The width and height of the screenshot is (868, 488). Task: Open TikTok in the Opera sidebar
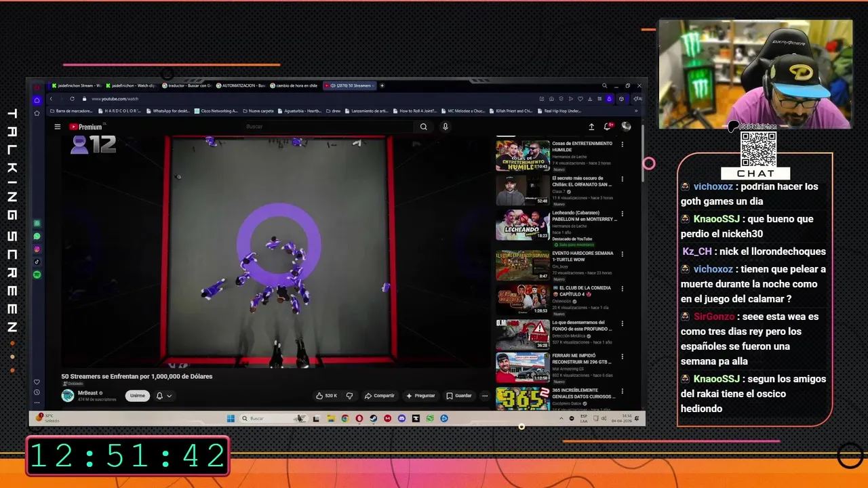(x=37, y=262)
